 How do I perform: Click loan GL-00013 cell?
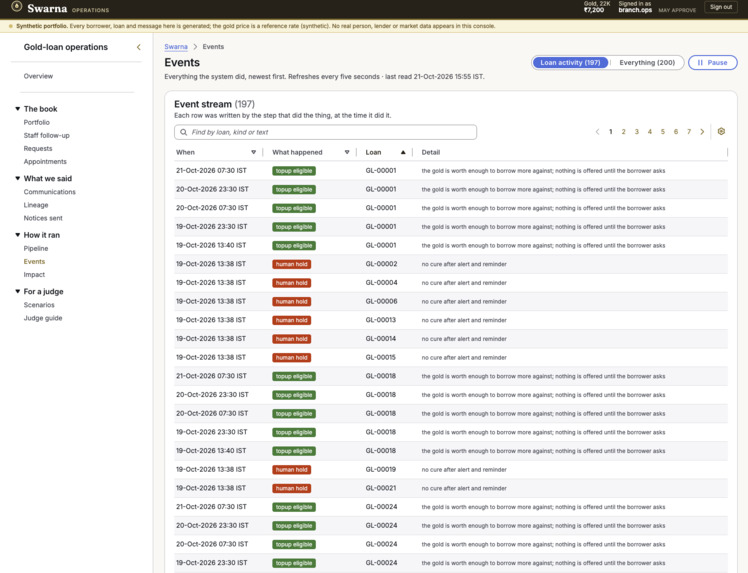point(381,320)
